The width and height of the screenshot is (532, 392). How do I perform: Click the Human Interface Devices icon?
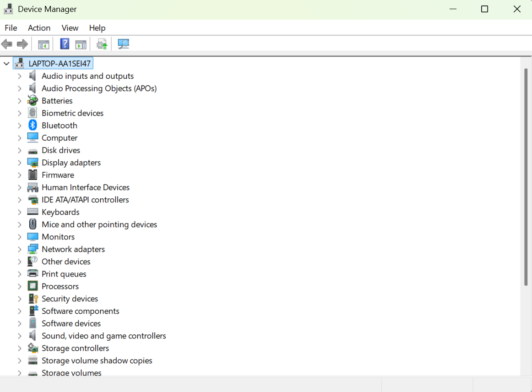click(33, 187)
